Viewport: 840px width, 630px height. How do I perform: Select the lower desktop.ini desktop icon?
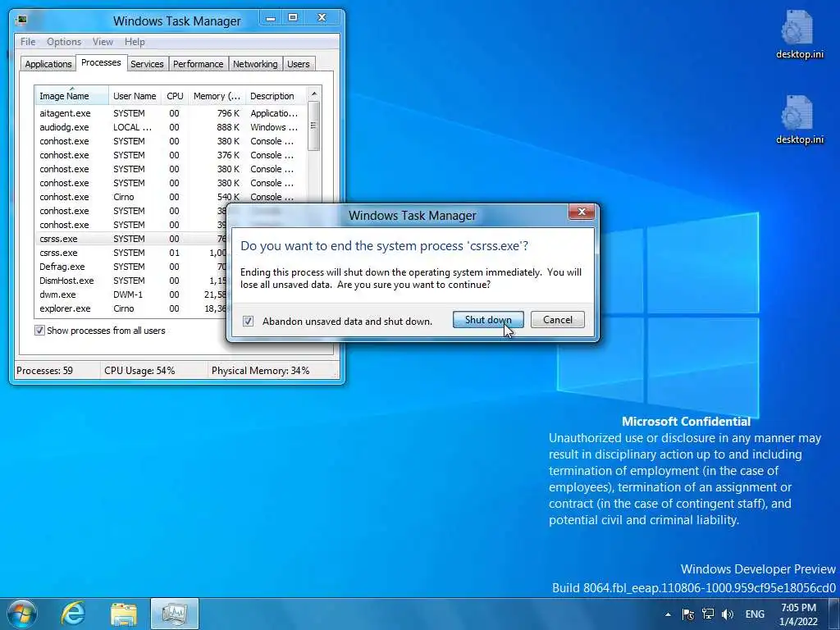coord(799,119)
